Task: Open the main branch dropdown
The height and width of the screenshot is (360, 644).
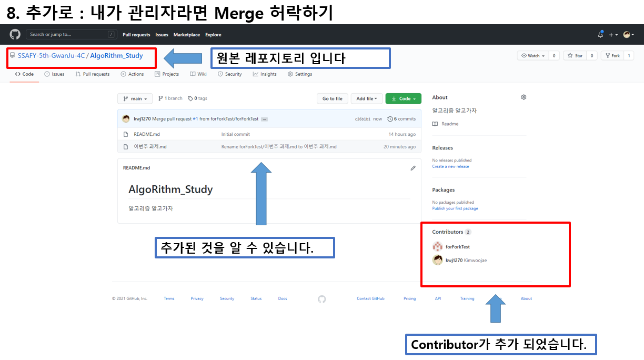Action: 136,98
